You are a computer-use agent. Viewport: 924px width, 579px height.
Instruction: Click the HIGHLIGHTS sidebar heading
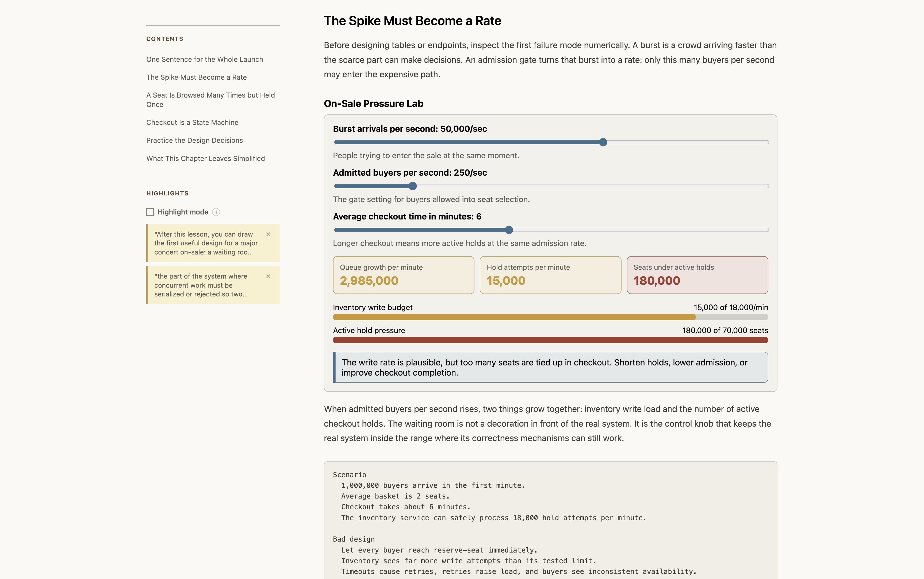tap(167, 193)
